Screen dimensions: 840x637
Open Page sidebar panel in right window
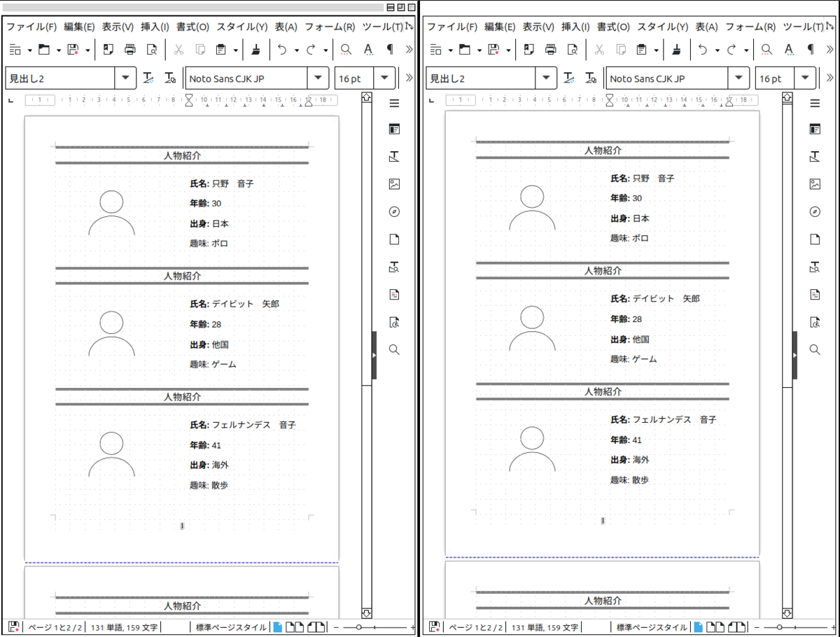[x=815, y=239]
